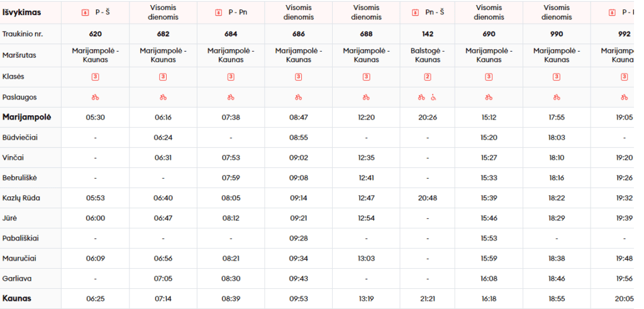Click class 3 icon for train 620

tap(96, 77)
